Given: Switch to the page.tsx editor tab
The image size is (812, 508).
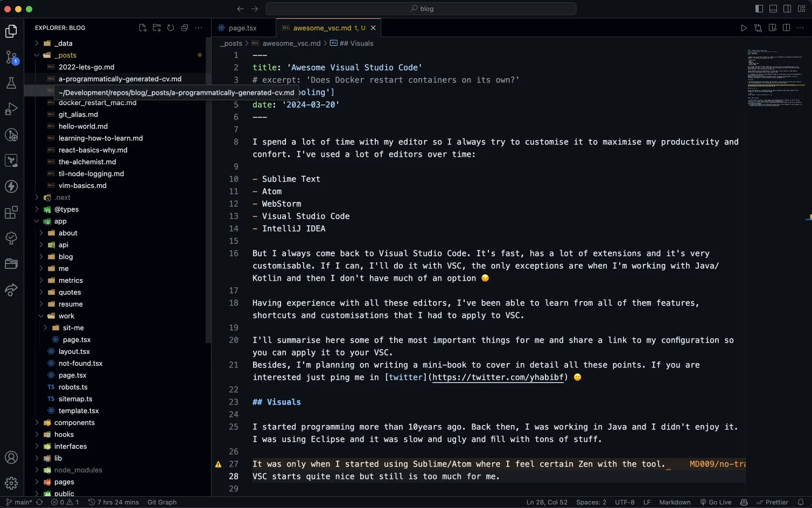Looking at the screenshot, I should coord(243,28).
